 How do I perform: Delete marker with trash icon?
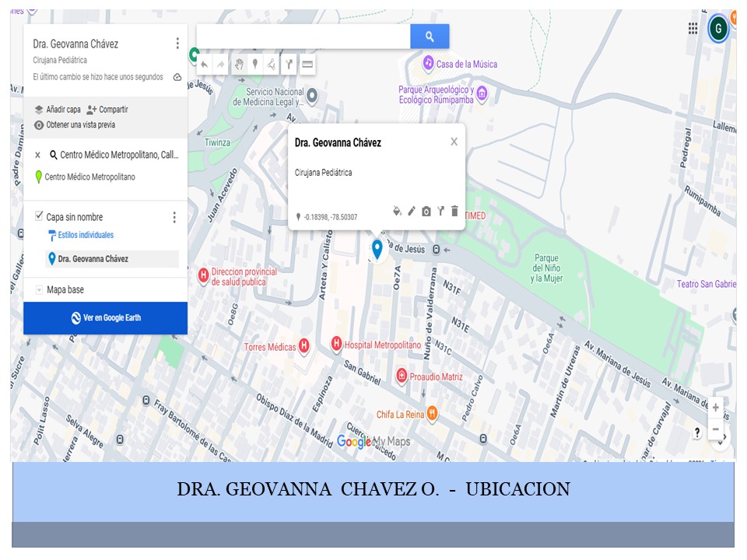[454, 211]
